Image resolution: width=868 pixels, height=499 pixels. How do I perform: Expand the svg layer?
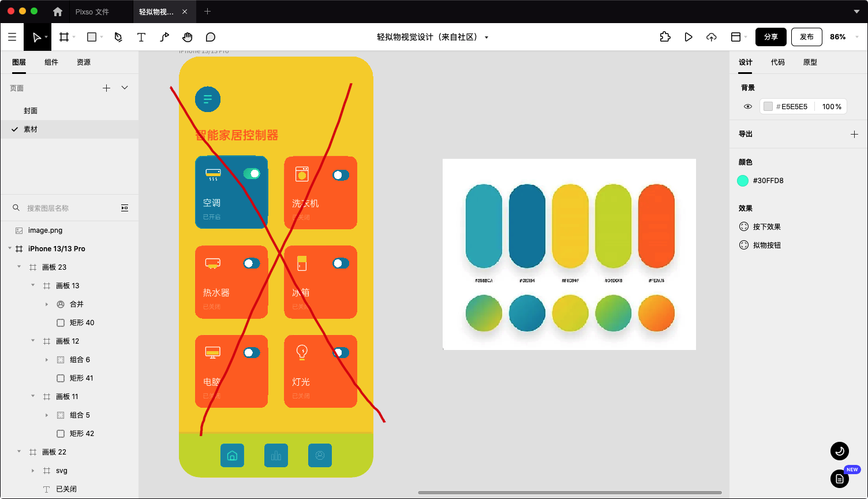[33, 471]
